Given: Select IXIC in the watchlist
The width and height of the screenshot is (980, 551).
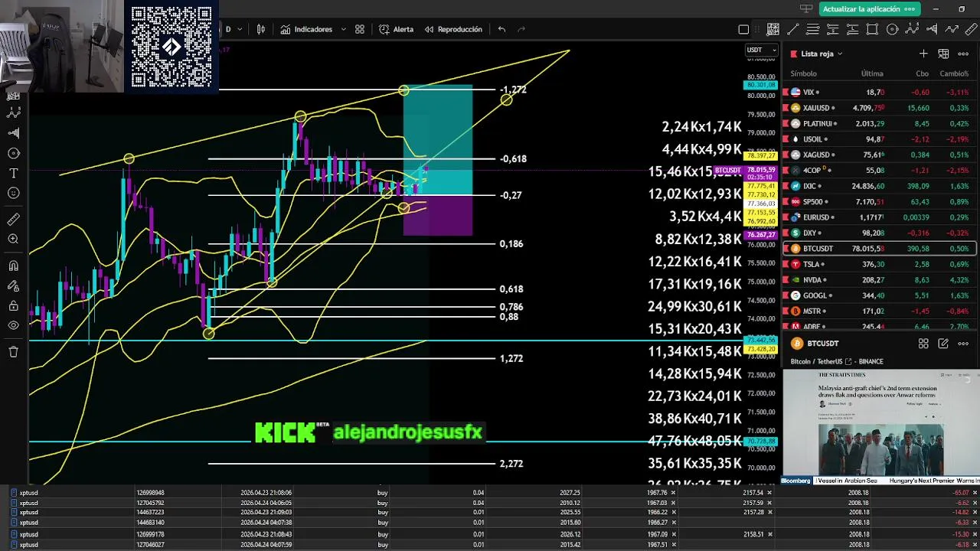Looking at the screenshot, I should click(879, 186).
